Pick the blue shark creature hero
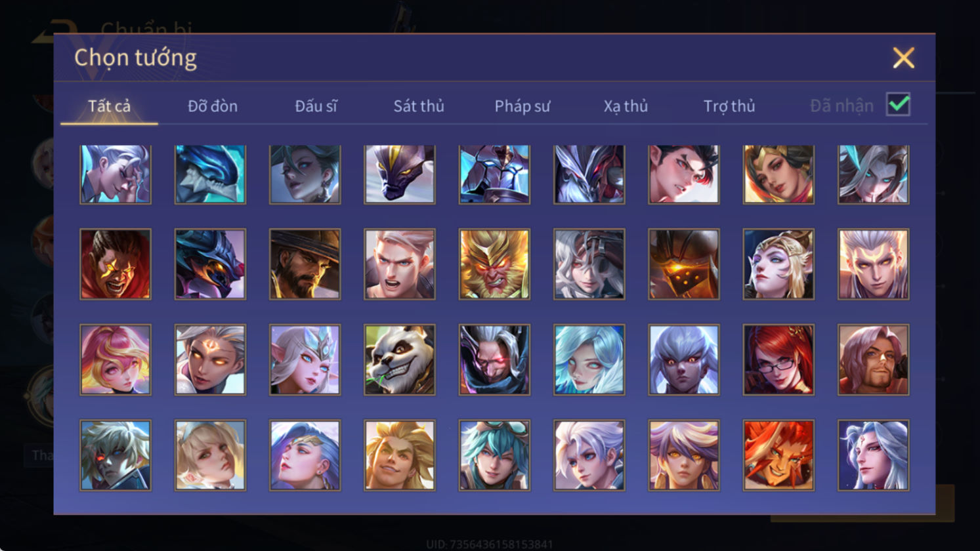The image size is (980, 551). coord(210,174)
